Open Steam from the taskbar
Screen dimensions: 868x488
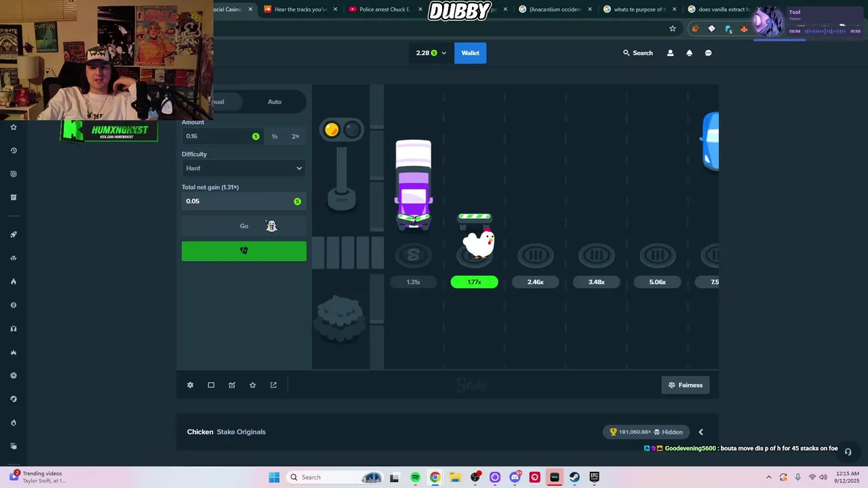click(574, 477)
